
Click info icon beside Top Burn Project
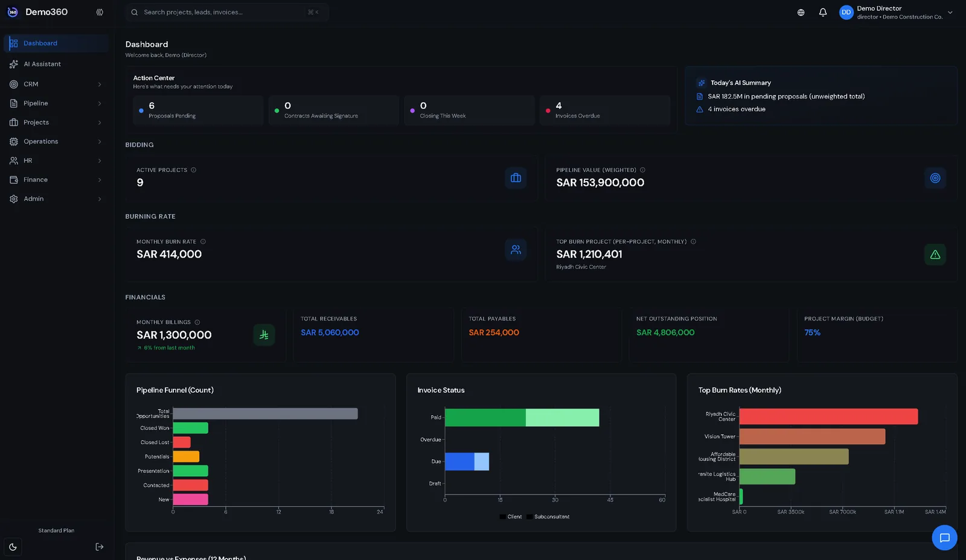tap(693, 242)
